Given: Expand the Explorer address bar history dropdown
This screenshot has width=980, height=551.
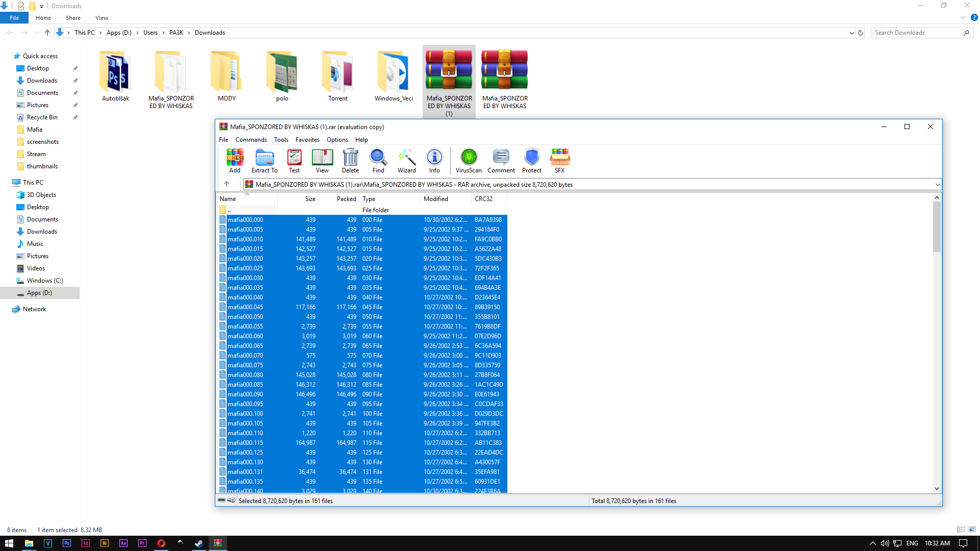Looking at the screenshot, I should pyautogui.click(x=851, y=33).
